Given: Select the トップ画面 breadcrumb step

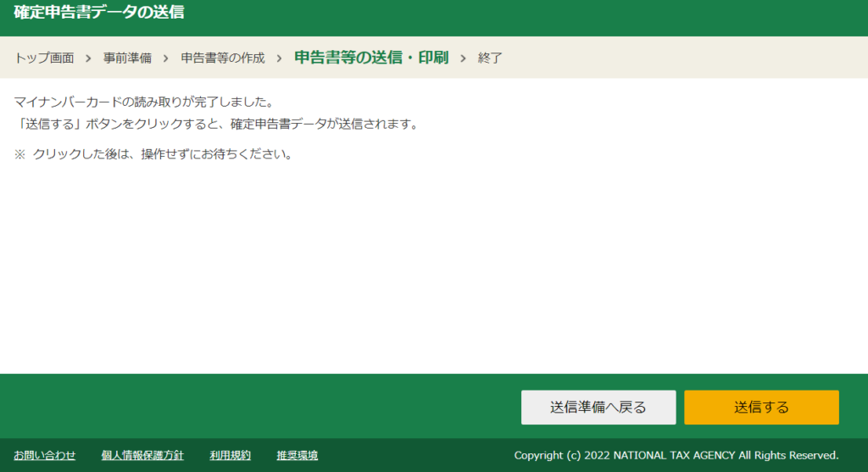Looking at the screenshot, I should 44,58.
